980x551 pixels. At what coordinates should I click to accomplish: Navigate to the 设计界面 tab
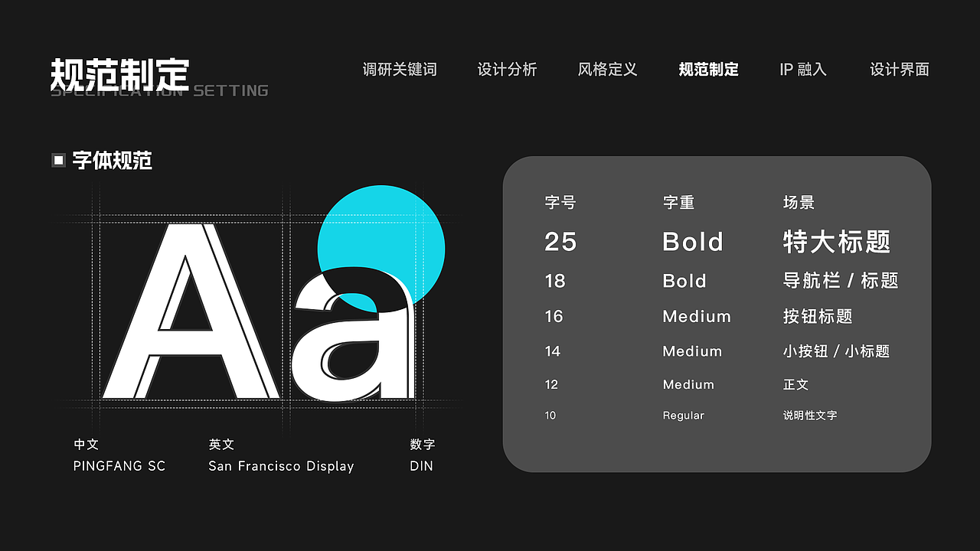click(899, 70)
